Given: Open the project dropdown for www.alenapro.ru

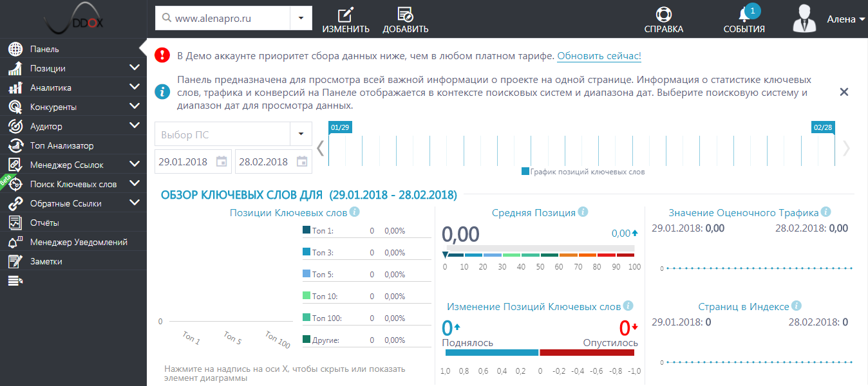Looking at the screenshot, I should click(x=301, y=19).
